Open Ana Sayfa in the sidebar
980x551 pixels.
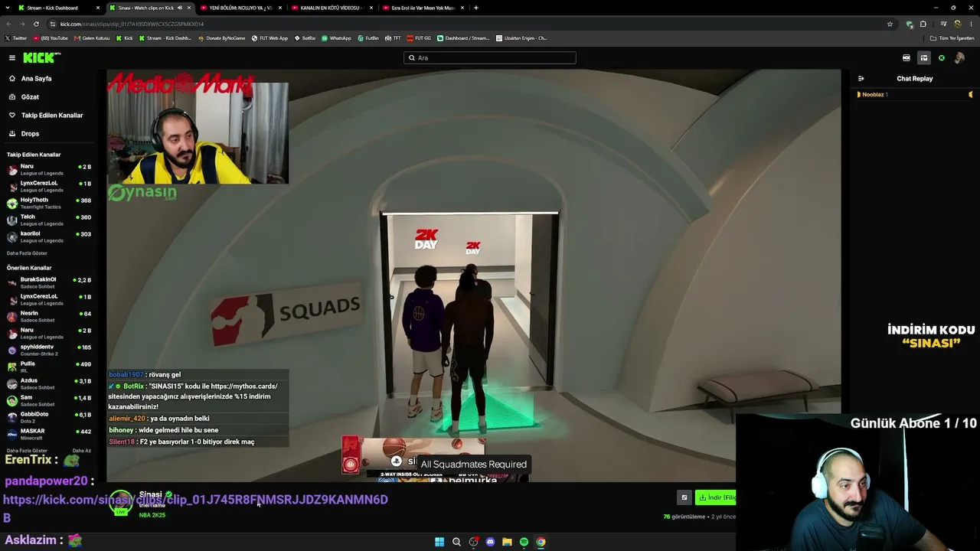tap(31, 79)
